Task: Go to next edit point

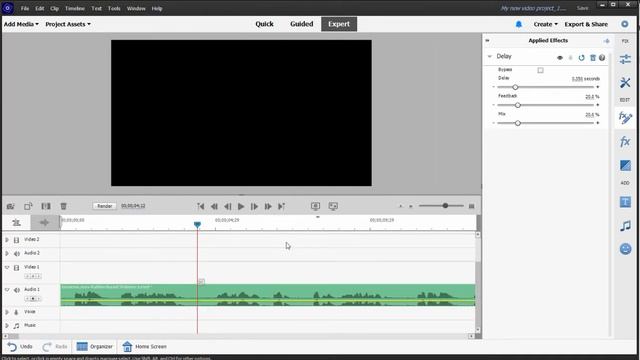Action: coord(281,207)
